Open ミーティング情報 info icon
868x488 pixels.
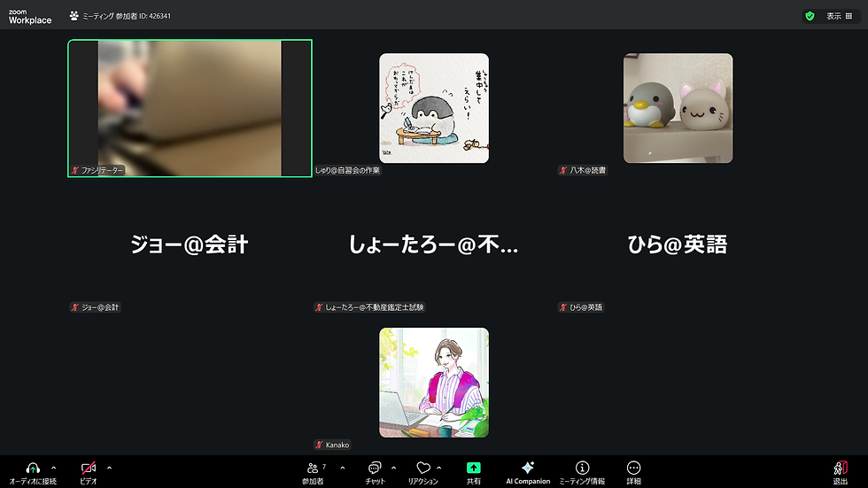click(582, 469)
